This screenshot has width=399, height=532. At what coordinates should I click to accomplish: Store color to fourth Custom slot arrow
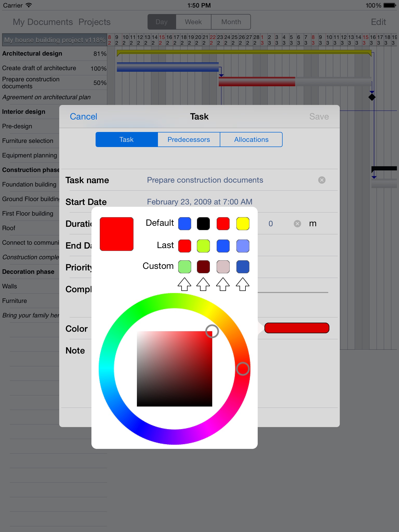click(x=243, y=284)
